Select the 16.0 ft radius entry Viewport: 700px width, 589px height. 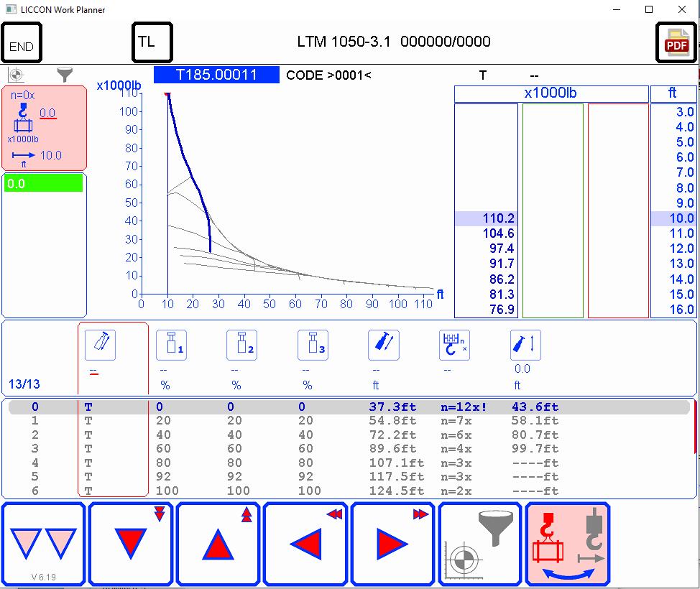[681, 310]
